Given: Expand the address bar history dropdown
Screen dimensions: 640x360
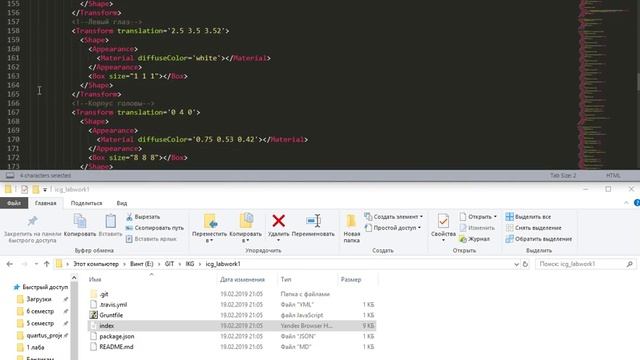Looking at the screenshot, I should click(516, 264).
